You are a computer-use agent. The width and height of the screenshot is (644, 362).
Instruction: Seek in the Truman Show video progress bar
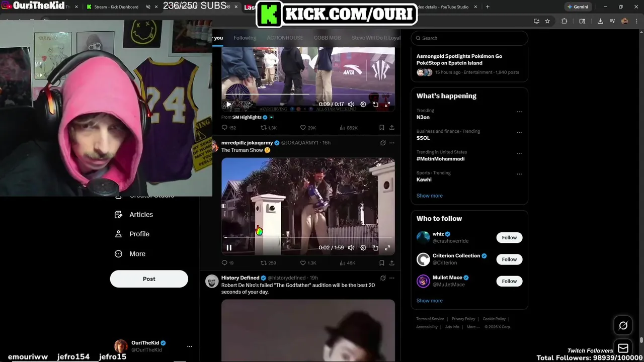(308, 237)
